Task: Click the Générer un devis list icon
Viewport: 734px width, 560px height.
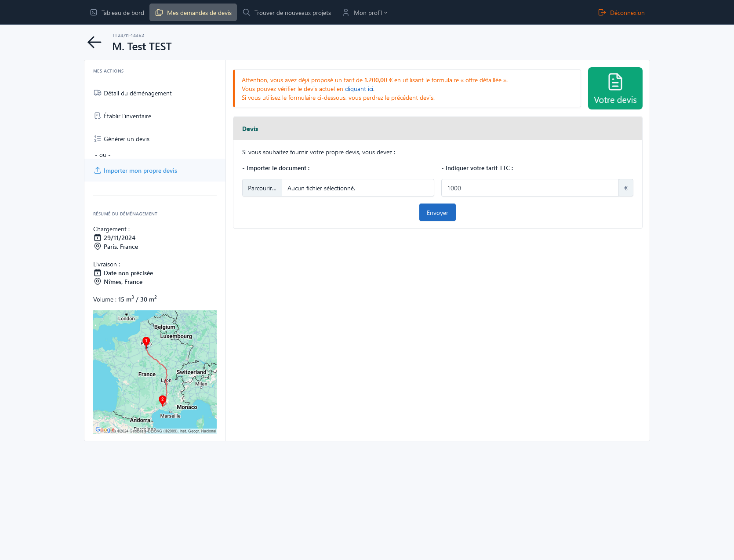Action: coord(98,138)
